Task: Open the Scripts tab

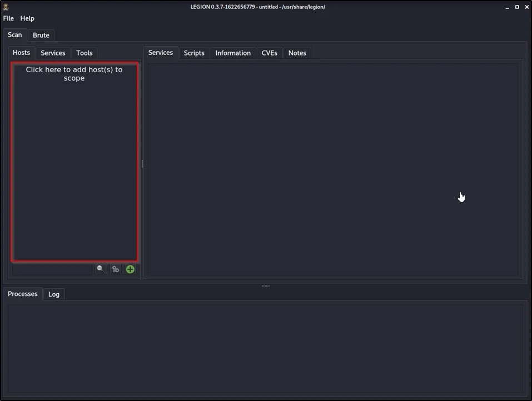Action: tap(194, 53)
